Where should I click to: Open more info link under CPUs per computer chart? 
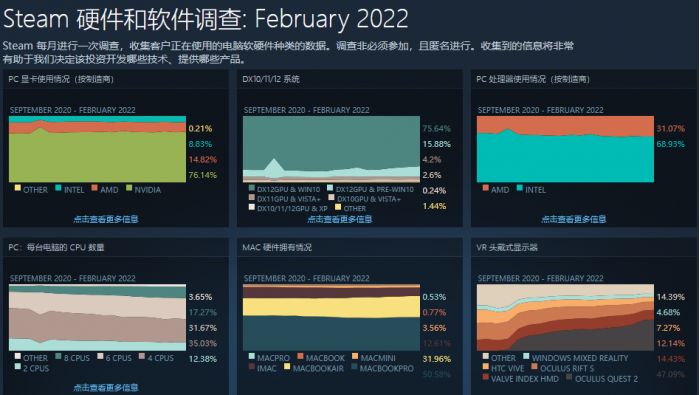coord(106,387)
